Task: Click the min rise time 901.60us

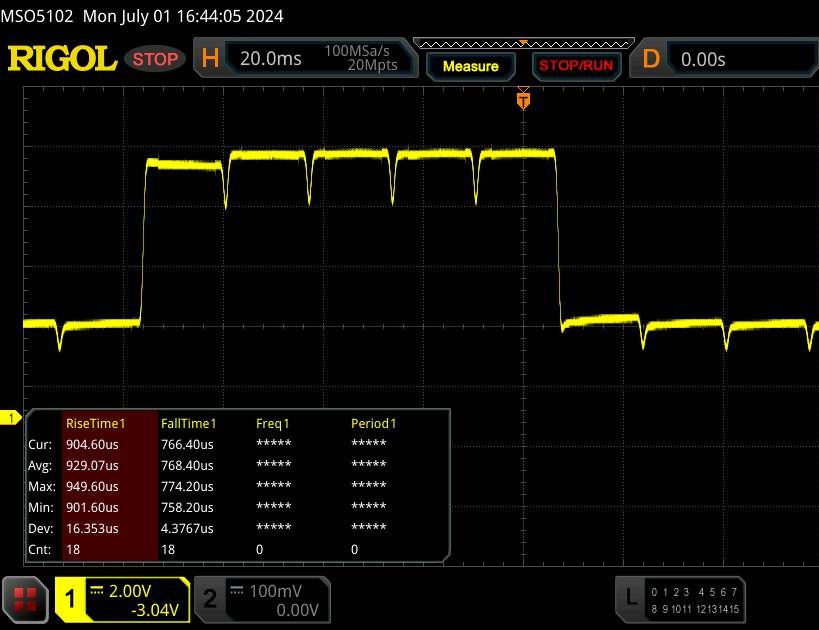Action: 92,507
